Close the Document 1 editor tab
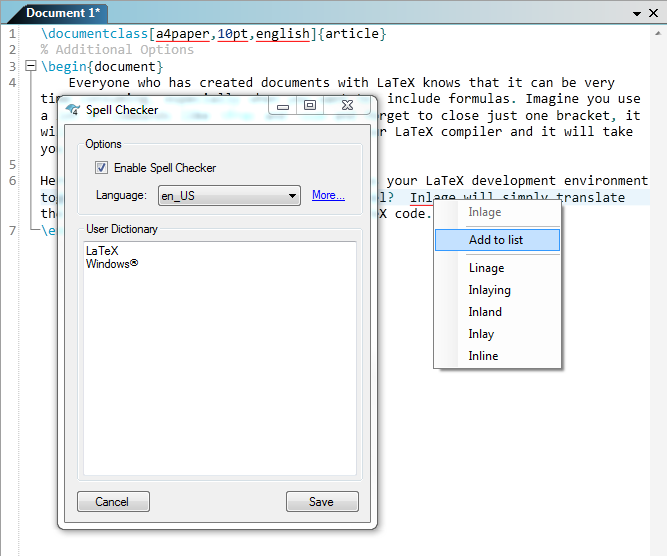This screenshot has height=556, width=667. [653, 13]
